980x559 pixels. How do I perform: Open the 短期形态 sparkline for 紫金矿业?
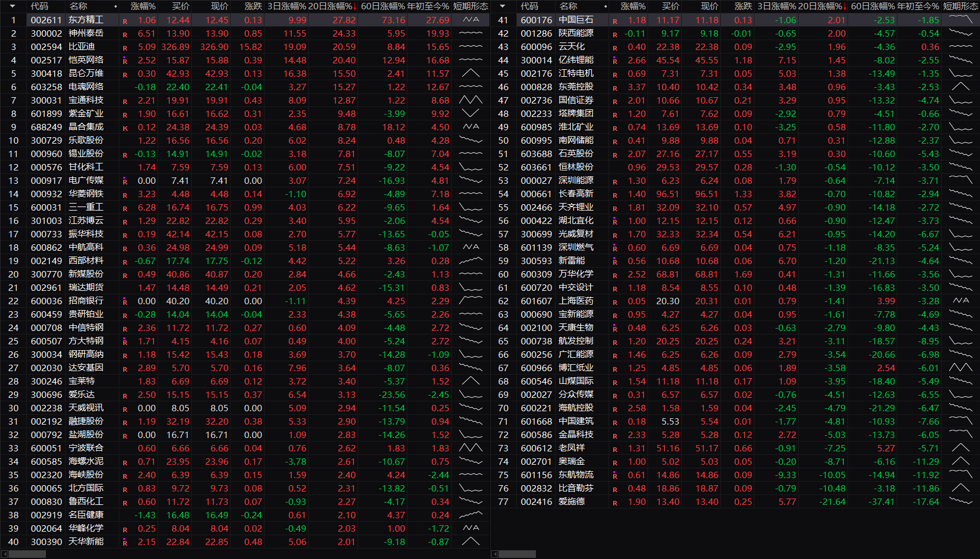point(471,113)
